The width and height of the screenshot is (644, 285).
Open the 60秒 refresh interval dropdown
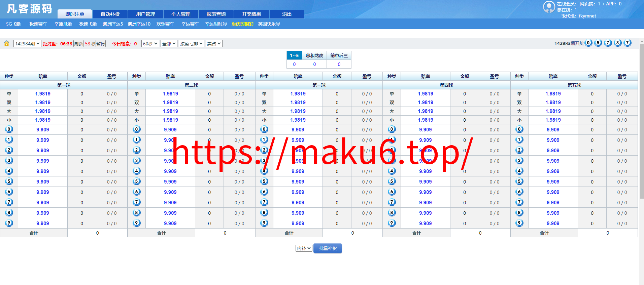click(150, 44)
